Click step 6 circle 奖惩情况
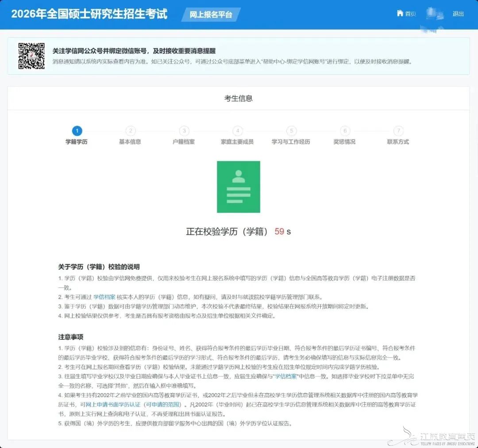This screenshot has width=478, height=448. [345, 131]
